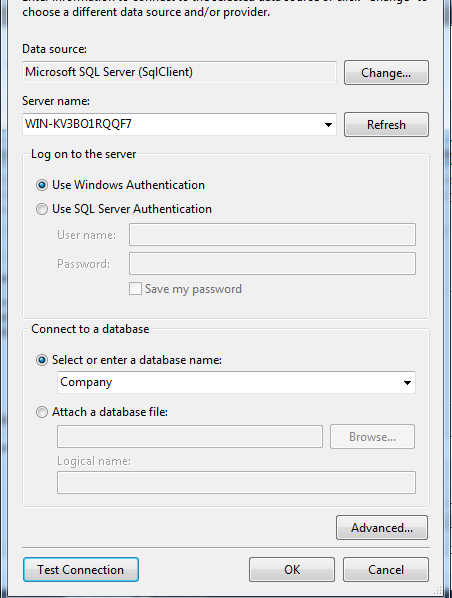
Task: Click inside the Server name text box
Action: 172,124
